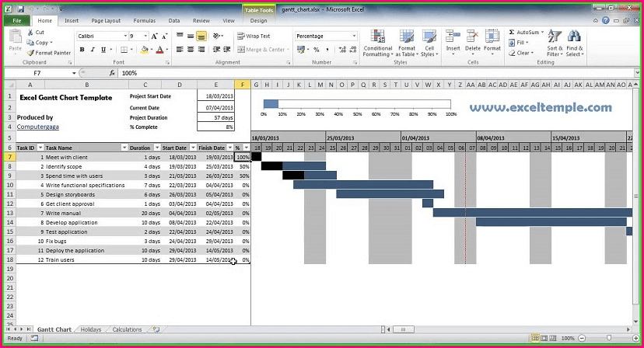Open Sort & Filter menu
Image resolution: width=644 pixels, height=348 pixels.
pos(555,43)
